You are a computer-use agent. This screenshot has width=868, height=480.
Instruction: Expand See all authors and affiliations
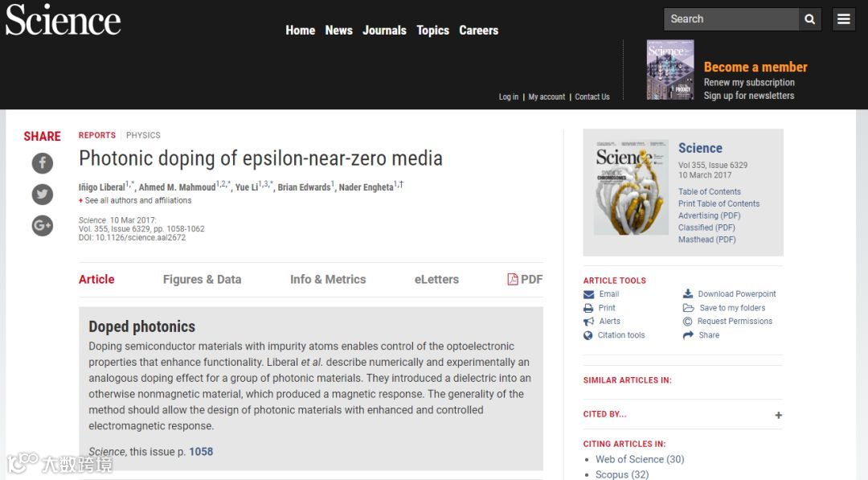[135, 200]
